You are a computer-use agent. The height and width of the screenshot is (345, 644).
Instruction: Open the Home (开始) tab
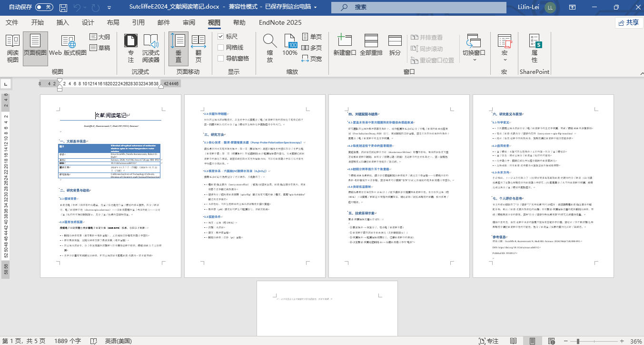tap(38, 22)
